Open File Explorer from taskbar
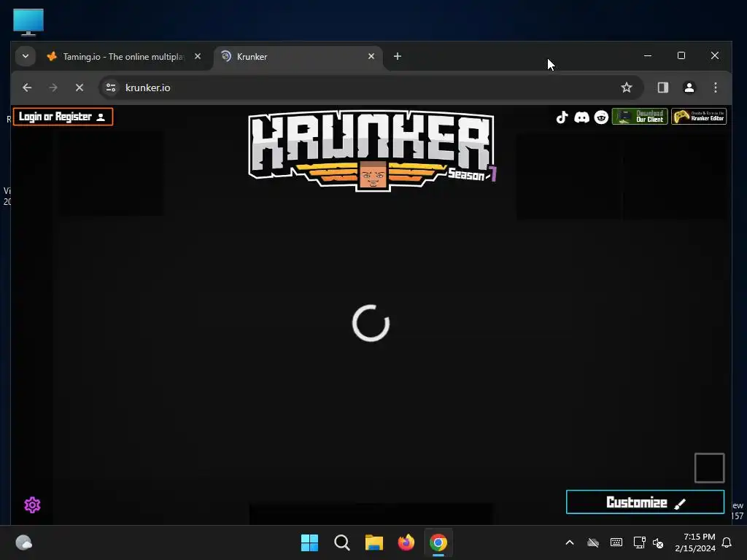 (374, 542)
